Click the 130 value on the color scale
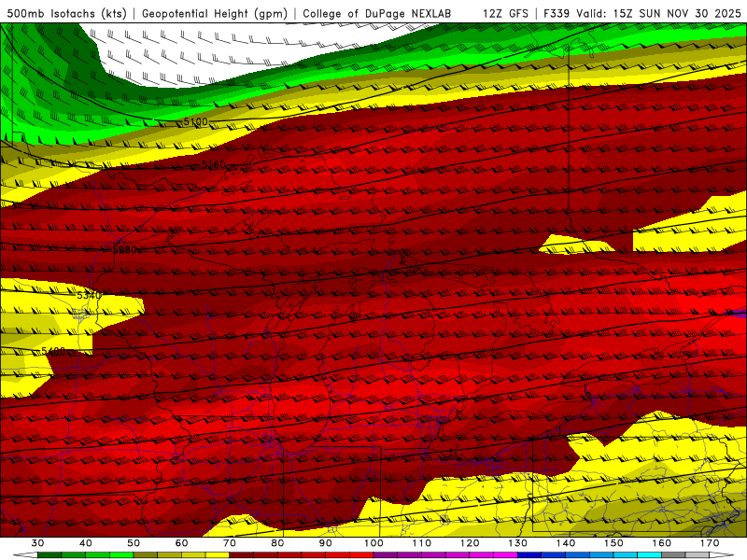 pyautogui.click(x=517, y=543)
